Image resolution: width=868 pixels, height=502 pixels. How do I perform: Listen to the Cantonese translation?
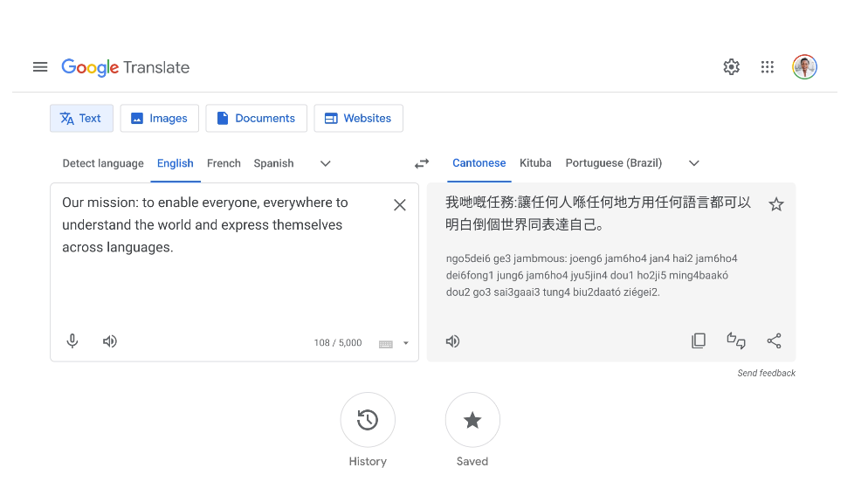point(452,341)
